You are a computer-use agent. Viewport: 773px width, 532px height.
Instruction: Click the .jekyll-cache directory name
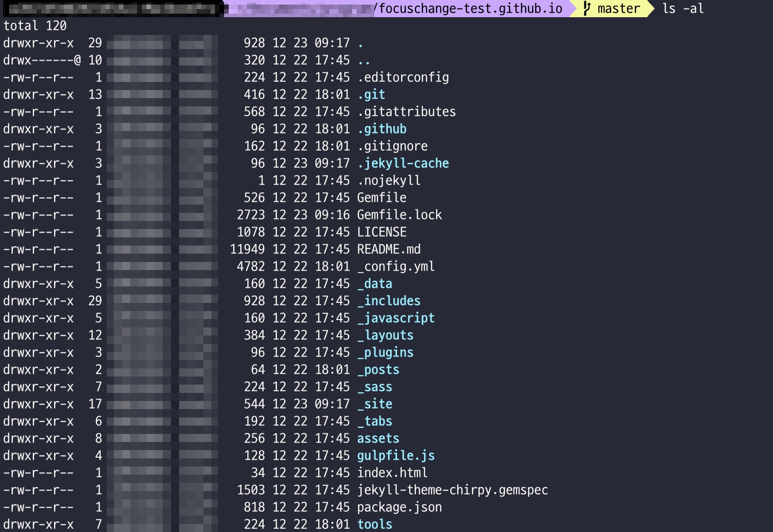pyautogui.click(x=403, y=163)
